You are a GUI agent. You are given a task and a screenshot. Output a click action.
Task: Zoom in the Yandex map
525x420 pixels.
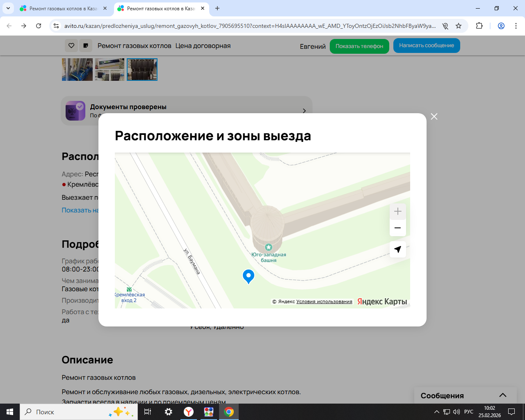coord(397,212)
